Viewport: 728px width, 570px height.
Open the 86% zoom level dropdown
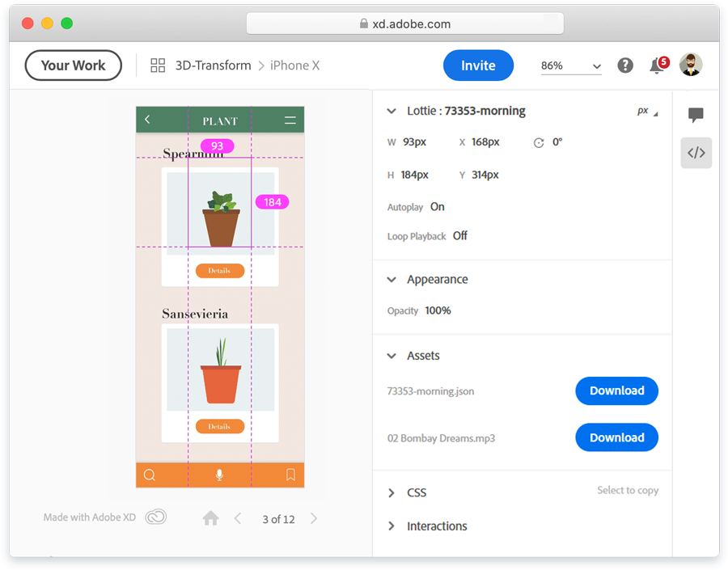[571, 65]
